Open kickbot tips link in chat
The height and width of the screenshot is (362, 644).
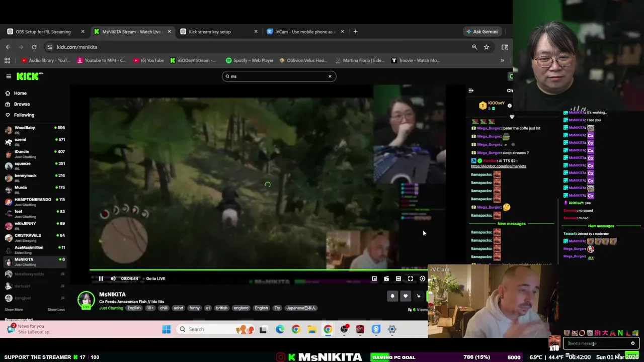[x=499, y=166]
